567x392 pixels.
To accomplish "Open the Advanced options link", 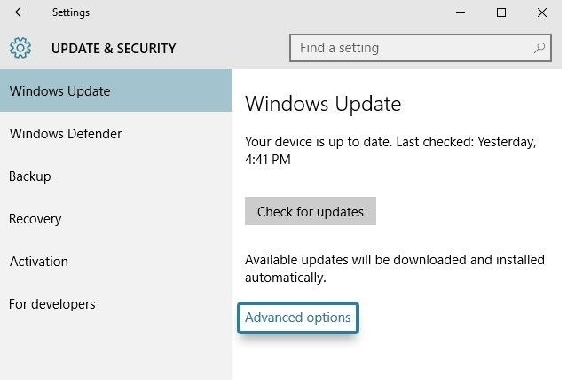I will [297, 318].
